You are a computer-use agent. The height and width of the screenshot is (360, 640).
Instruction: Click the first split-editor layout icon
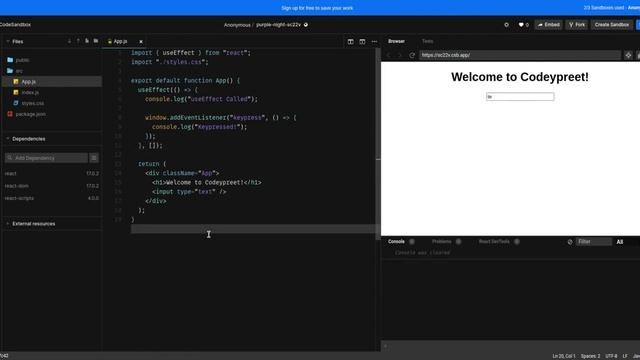click(351, 42)
